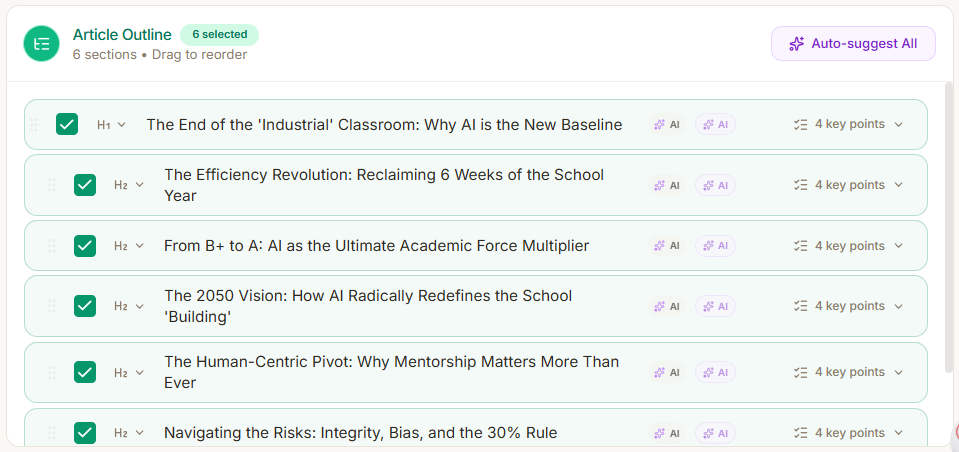Open the H1 heading level dropdown
959x452 pixels.
(x=111, y=125)
